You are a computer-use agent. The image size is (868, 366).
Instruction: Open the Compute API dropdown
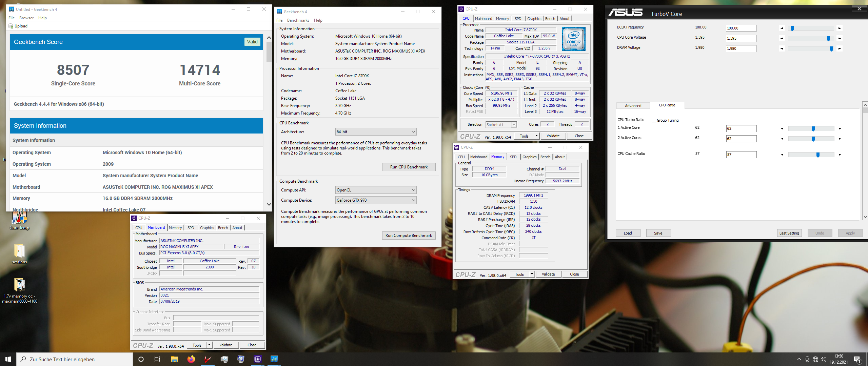376,190
